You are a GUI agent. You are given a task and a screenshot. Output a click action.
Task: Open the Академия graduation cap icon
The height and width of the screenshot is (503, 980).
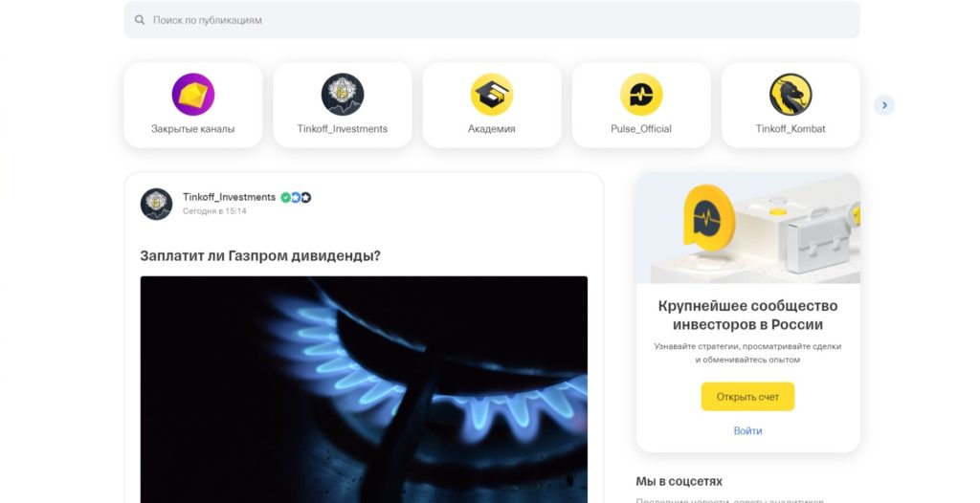pyautogui.click(x=492, y=95)
